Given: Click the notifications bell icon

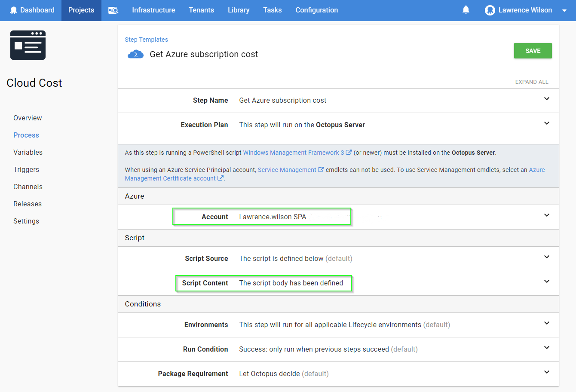Looking at the screenshot, I should [x=466, y=10].
